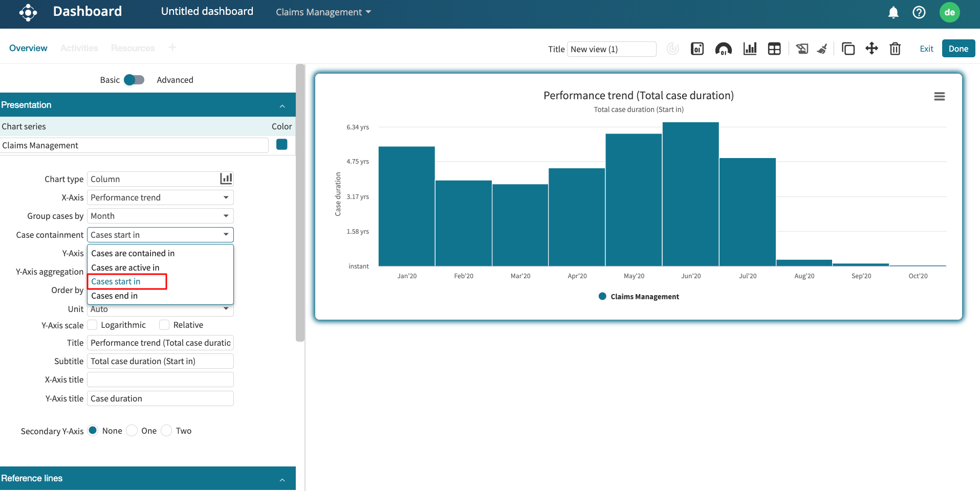
Task: Click the Claims Management color swatch
Action: pos(281,145)
